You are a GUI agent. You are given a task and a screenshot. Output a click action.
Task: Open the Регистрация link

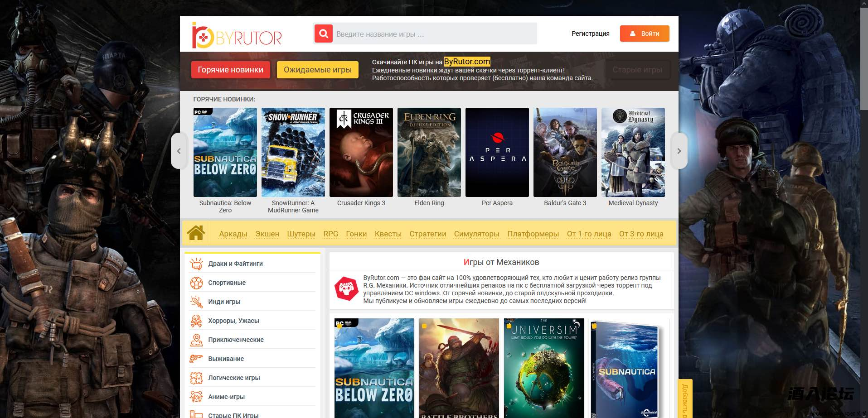click(590, 34)
